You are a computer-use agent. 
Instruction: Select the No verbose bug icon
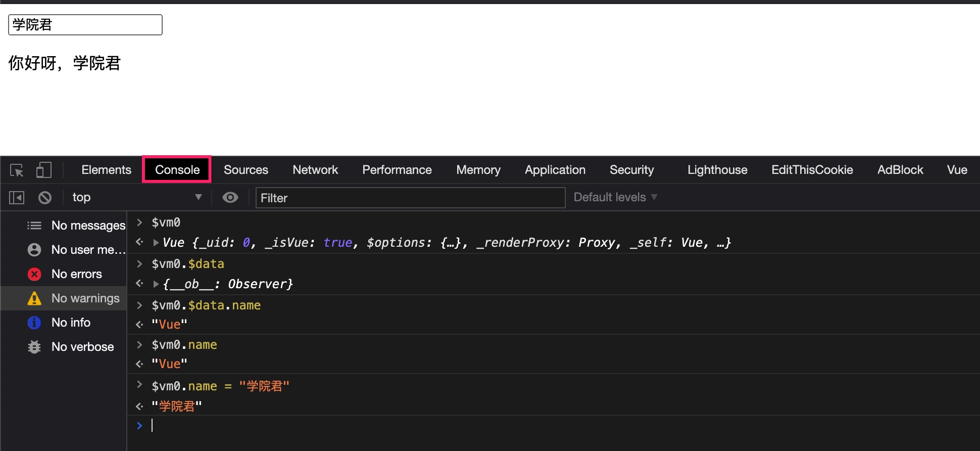click(x=34, y=347)
